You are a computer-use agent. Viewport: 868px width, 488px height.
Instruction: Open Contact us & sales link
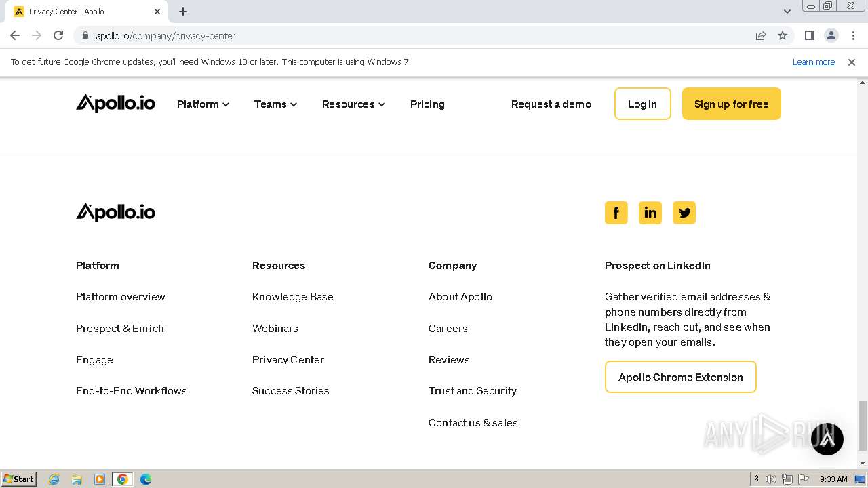(473, 422)
